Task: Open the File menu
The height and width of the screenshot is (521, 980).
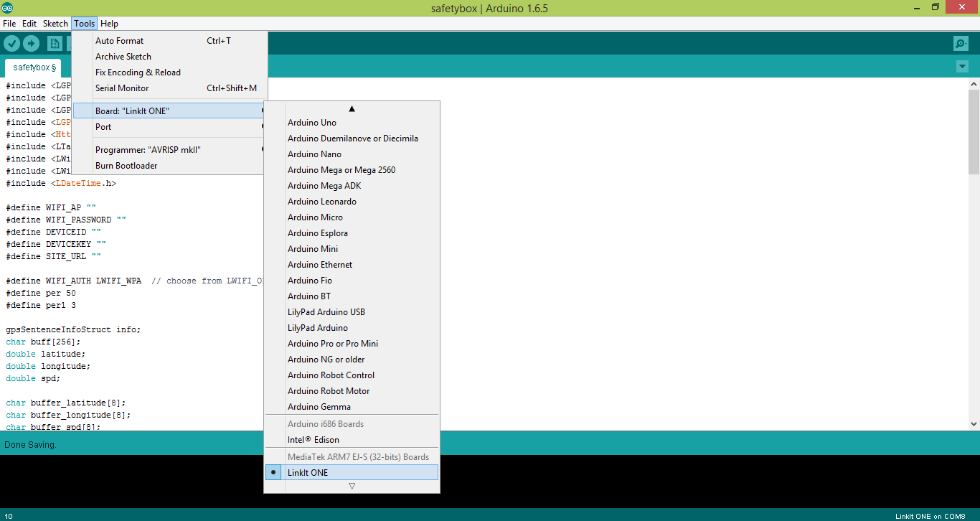Action: pos(9,24)
